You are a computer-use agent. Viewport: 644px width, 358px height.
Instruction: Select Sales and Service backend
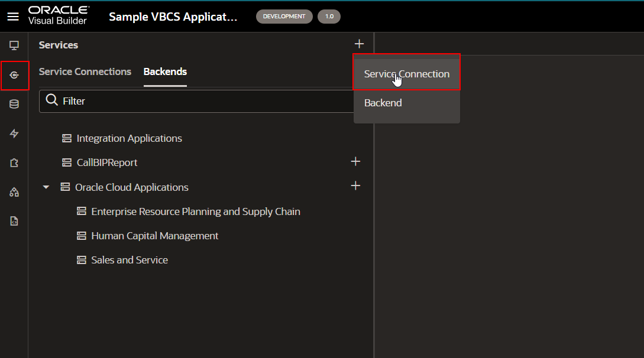pos(130,260)
